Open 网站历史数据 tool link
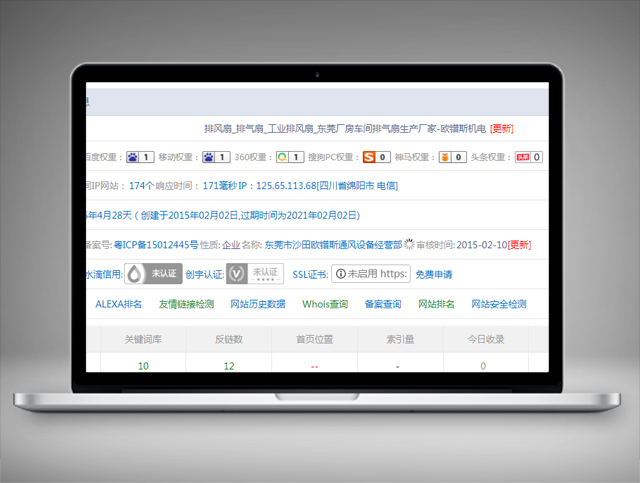The height and width of the screenshot is (483, 640). pyautogui.click(x=258, y=304)
